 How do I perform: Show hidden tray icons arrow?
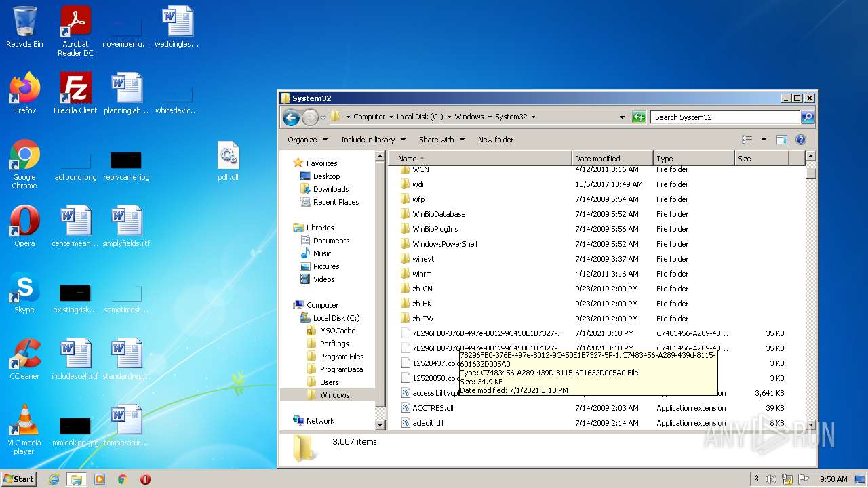click(x=757, y=479)
